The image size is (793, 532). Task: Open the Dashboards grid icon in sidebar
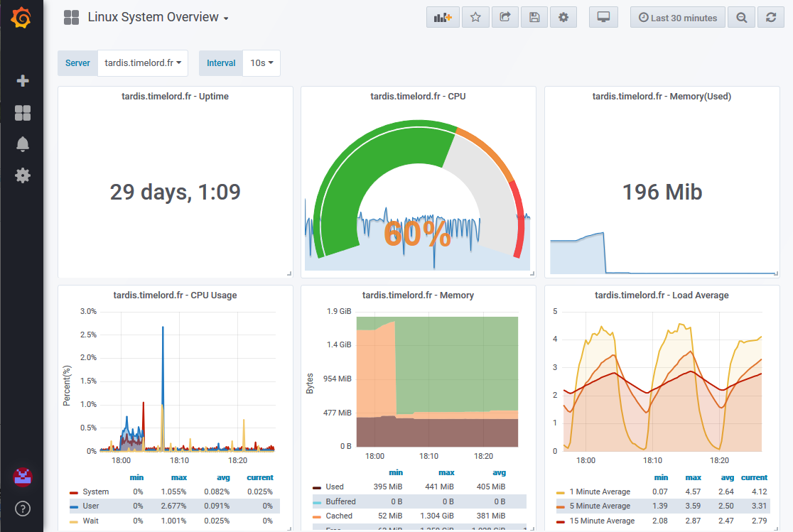[23, 113]
